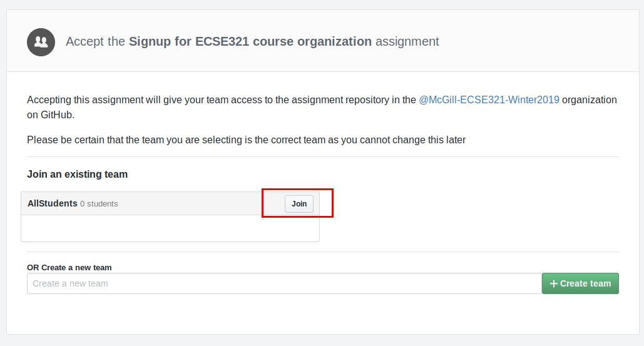644x346 pixels.
Task: Click the warning about selecting the correct team
Action: 247,140
